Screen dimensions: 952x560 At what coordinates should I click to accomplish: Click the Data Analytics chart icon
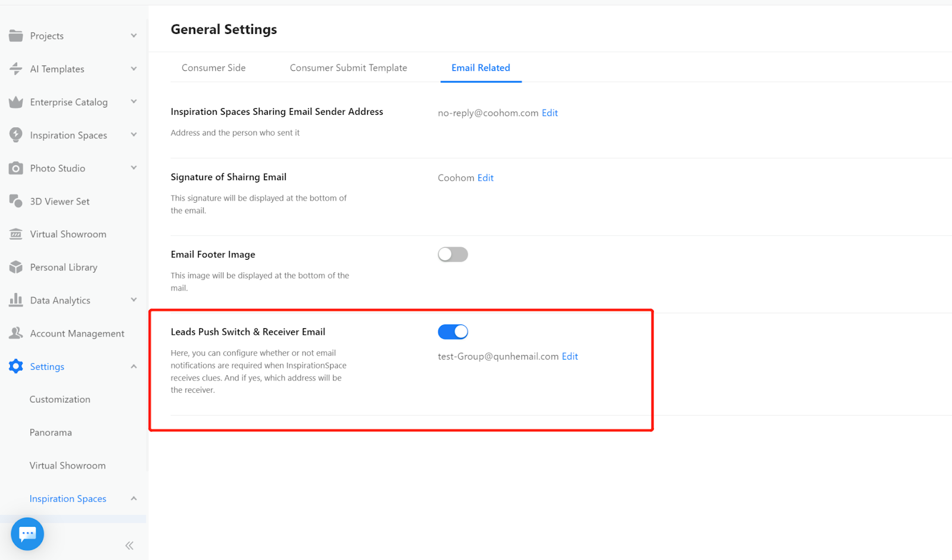tap(16, 300)
